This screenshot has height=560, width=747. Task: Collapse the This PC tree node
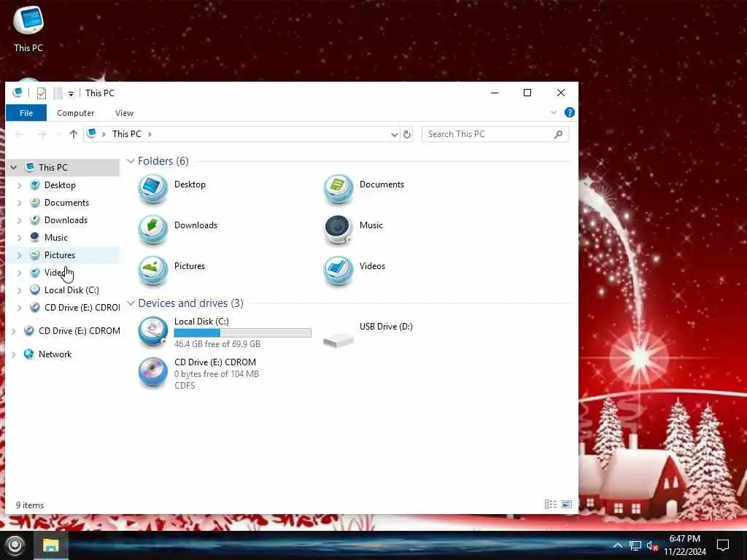14,168
